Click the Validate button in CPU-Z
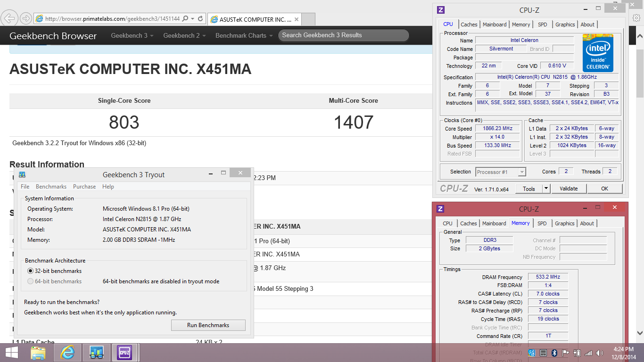The height and width of the screenshot is (362, 644). [569, 189]
